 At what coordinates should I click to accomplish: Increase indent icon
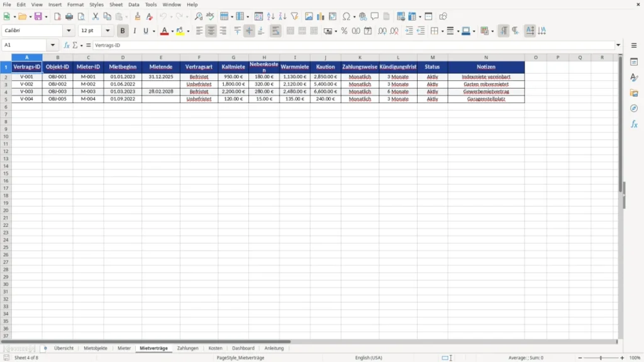click(409, 31)
